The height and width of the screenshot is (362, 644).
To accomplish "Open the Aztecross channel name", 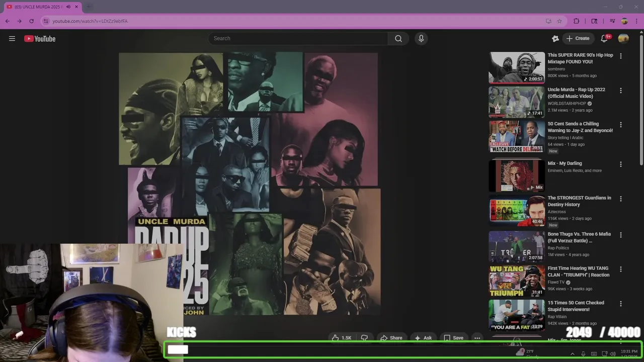I will [557, 212].
